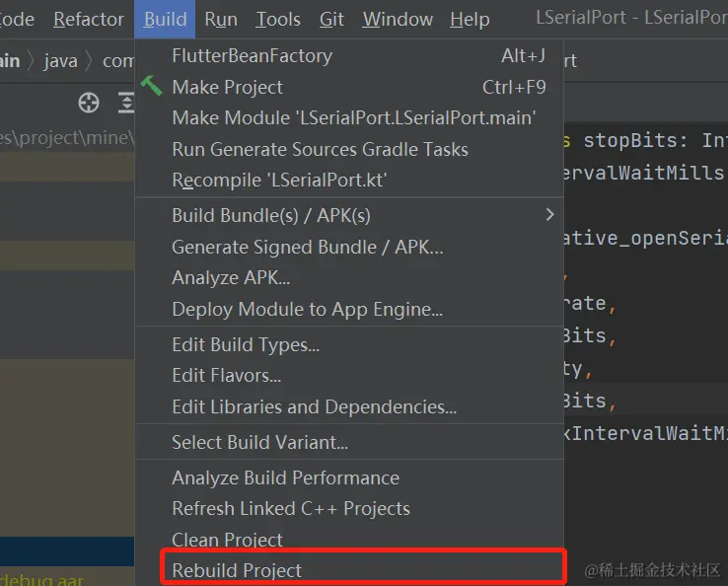Choose FlutterBeanFactory from the Build menu
Screen dimensions: 728x586
[x=349, y=55]
